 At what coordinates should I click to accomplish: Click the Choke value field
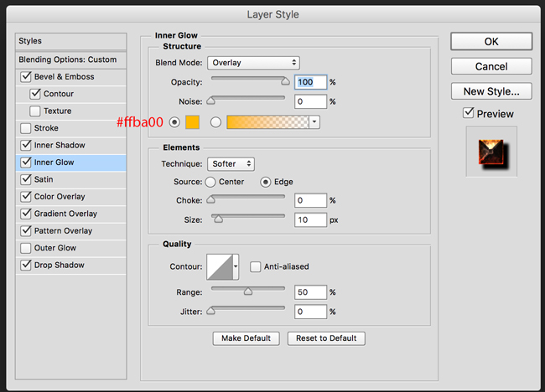[x=310, y=200]
